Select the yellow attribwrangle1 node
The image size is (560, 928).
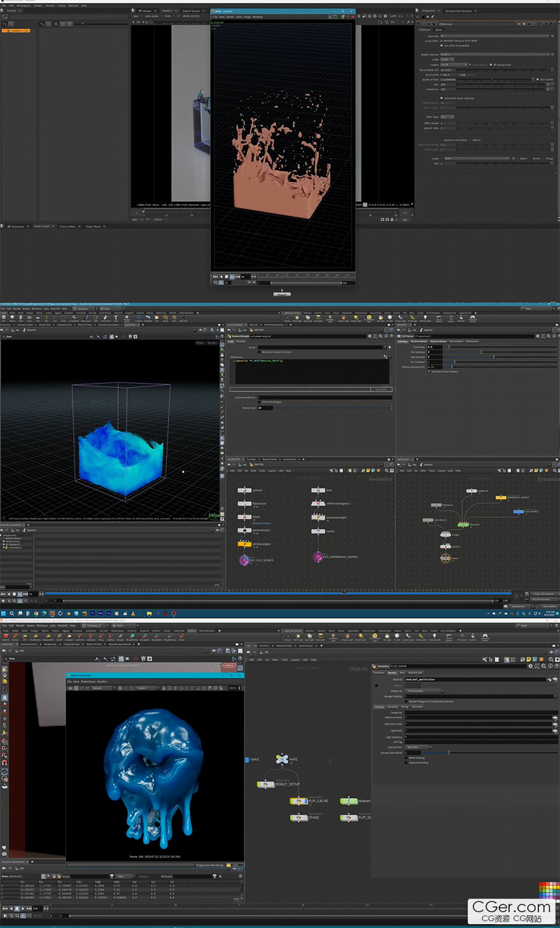[x=244, y=545]
